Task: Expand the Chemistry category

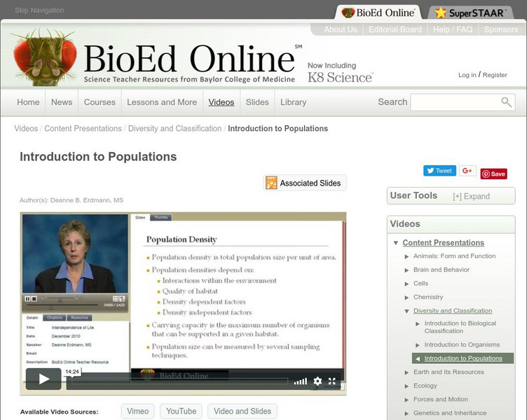Action: [x=406, y=297]
